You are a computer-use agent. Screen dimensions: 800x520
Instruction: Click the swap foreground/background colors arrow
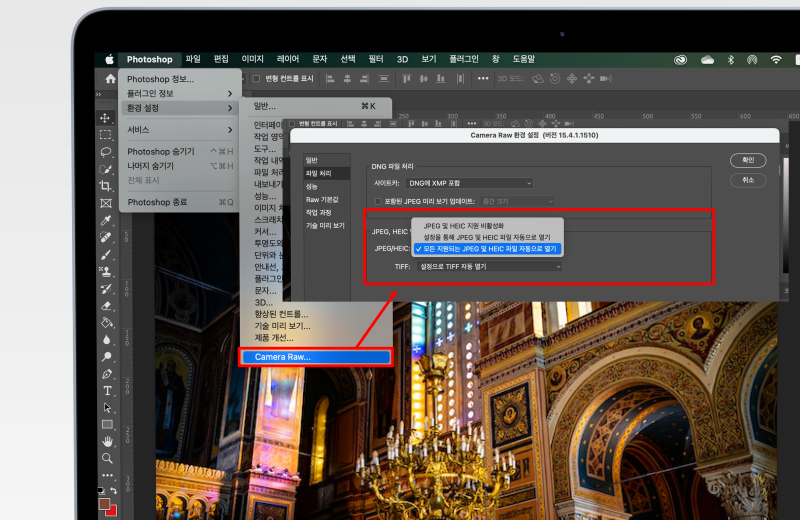pos(114,491)
